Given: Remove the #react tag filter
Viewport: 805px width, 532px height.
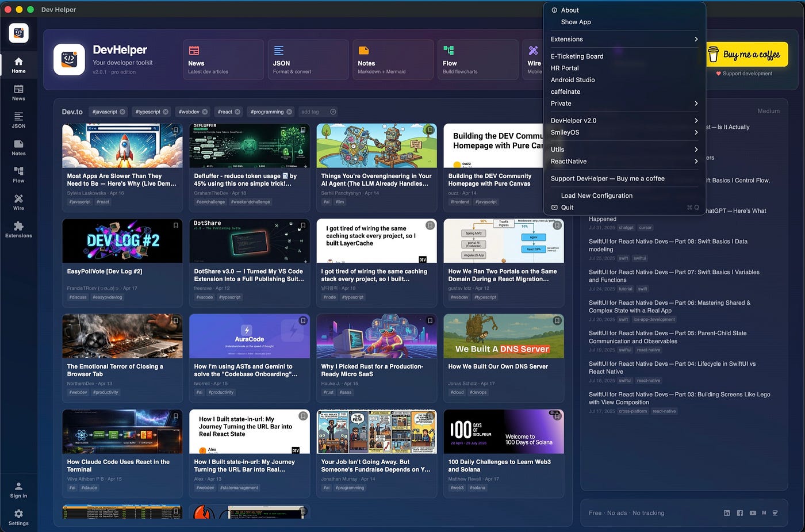Looking at the screenshot, I should (x=237, y=112).
